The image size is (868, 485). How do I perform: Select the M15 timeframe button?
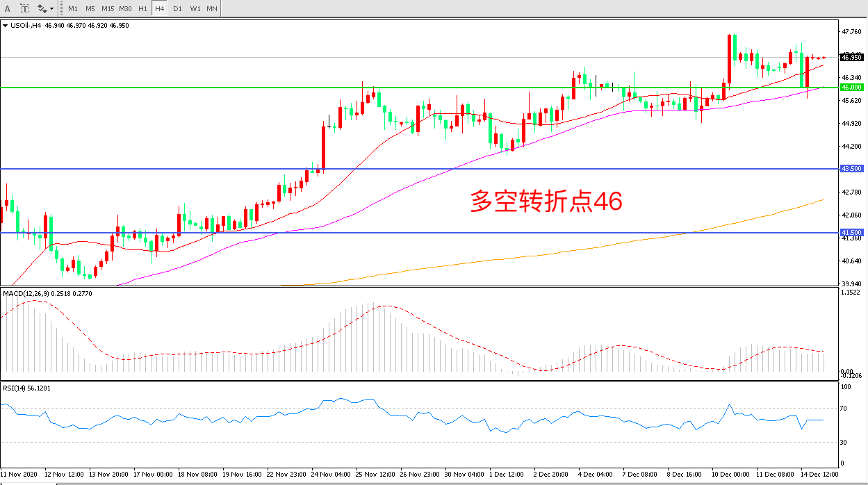tap(108, 8)
